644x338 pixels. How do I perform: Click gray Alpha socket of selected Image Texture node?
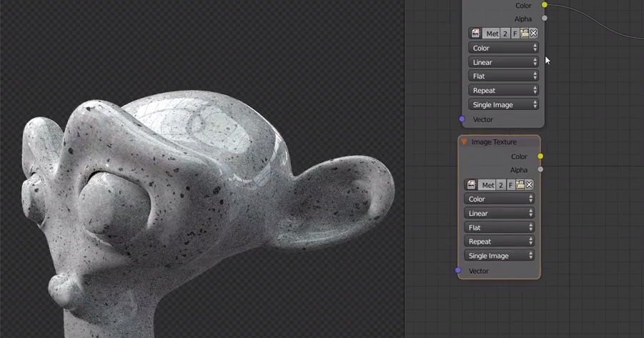(x=540, y=169)
